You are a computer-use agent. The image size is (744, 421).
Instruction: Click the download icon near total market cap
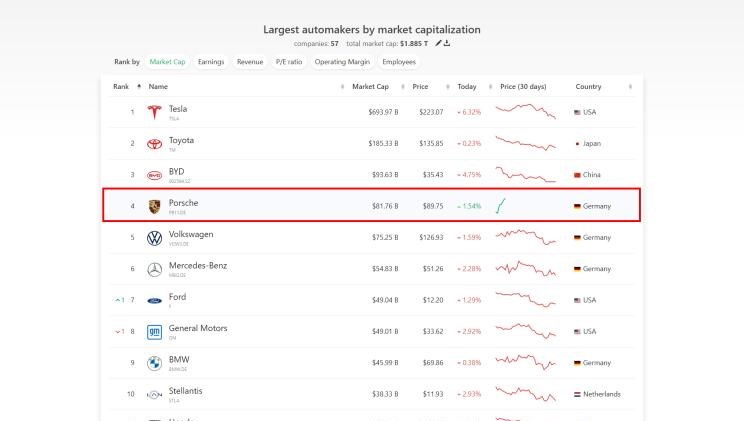[447, 43]
